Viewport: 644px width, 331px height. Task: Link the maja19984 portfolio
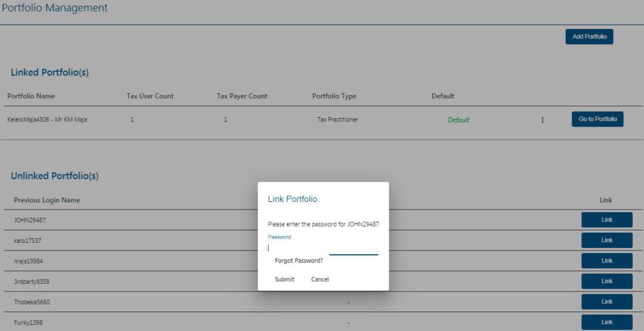607,261
